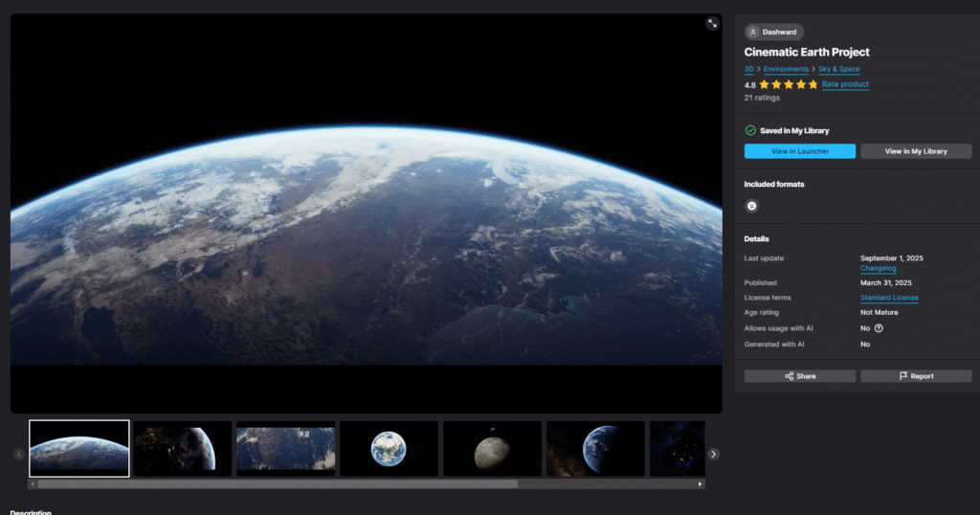
Task: Click the 4.8 rating score
Action: (x=750, y=85)
